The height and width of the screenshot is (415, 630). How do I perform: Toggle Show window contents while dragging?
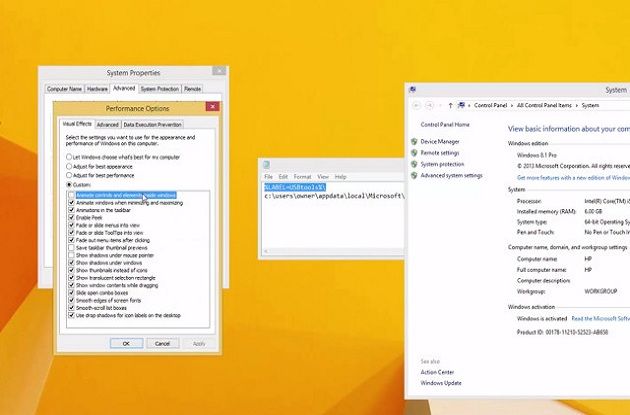click(72, 285)
